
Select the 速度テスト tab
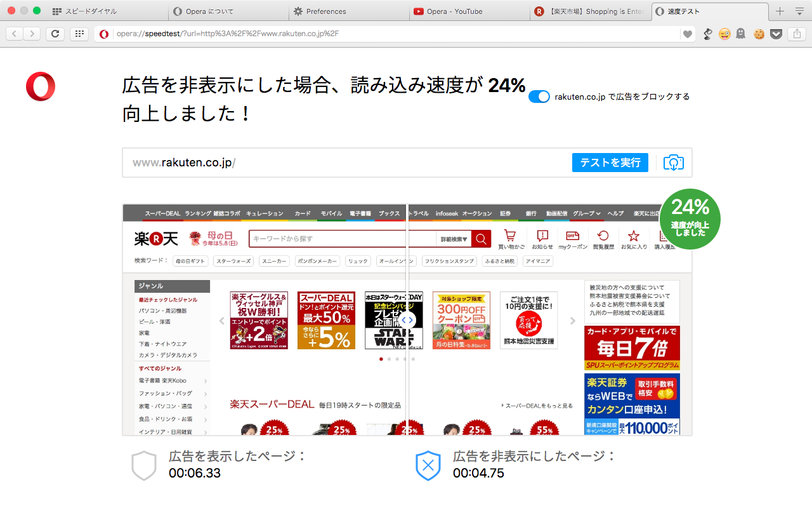click(709, 11)
